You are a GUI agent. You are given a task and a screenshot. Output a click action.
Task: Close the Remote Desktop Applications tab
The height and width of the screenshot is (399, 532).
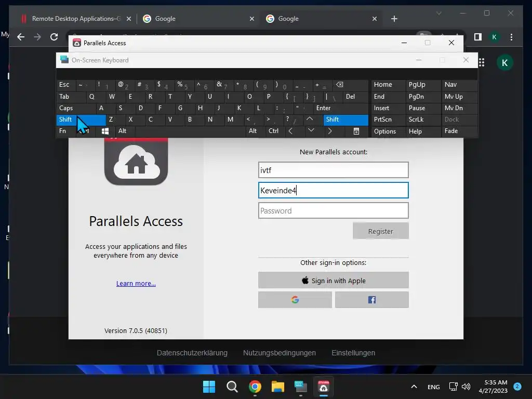[x=129, y=19]
